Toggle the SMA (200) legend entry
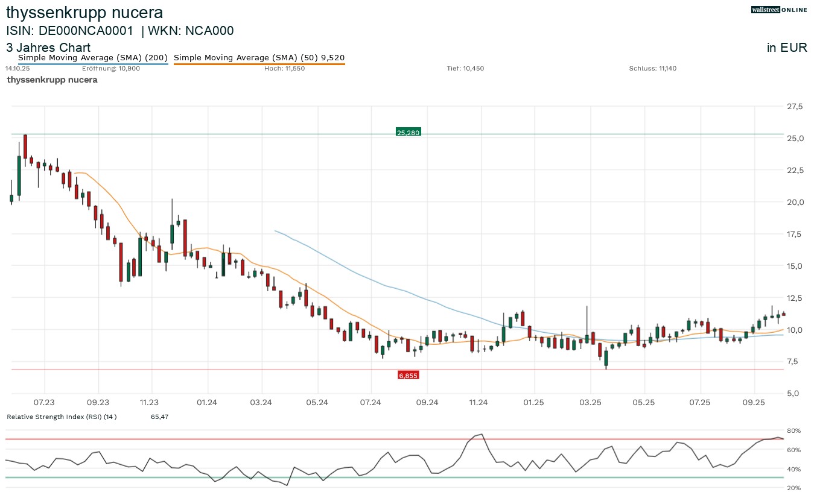 click(x=93, y=58)
